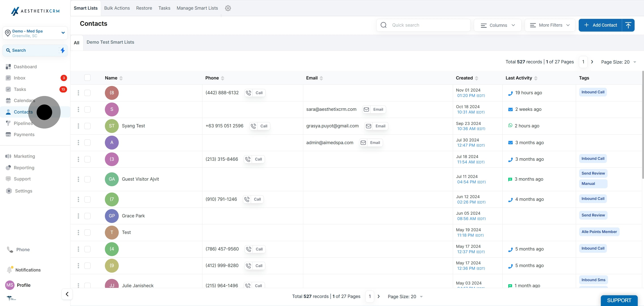The width and height of the screenshot is (644, 306).
Task: Click the Notifications bell icon
Action: 9,270
